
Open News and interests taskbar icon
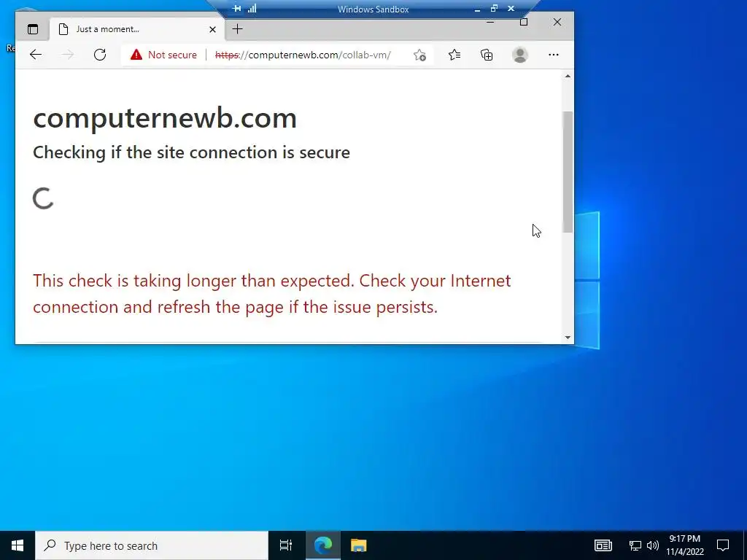tap(603, 545)
